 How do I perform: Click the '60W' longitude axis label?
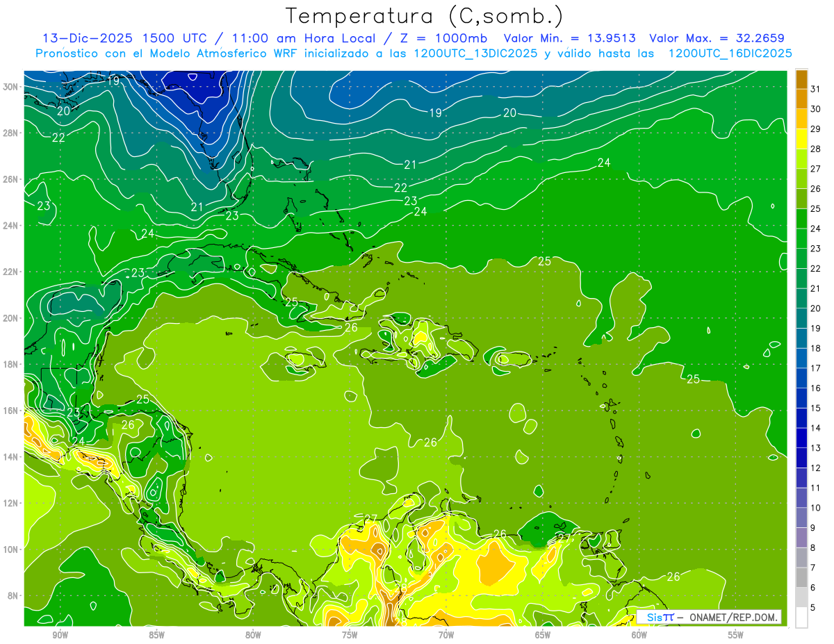tap(639, 635)
